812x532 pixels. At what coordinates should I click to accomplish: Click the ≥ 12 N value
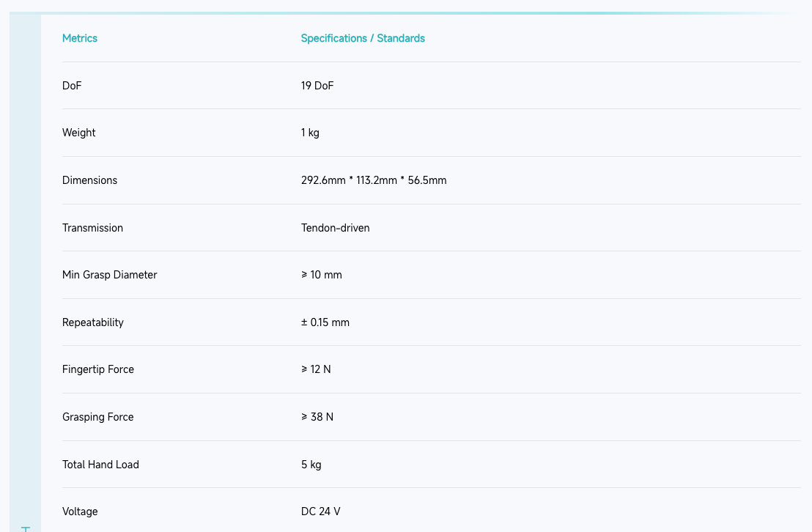[316, 369]
